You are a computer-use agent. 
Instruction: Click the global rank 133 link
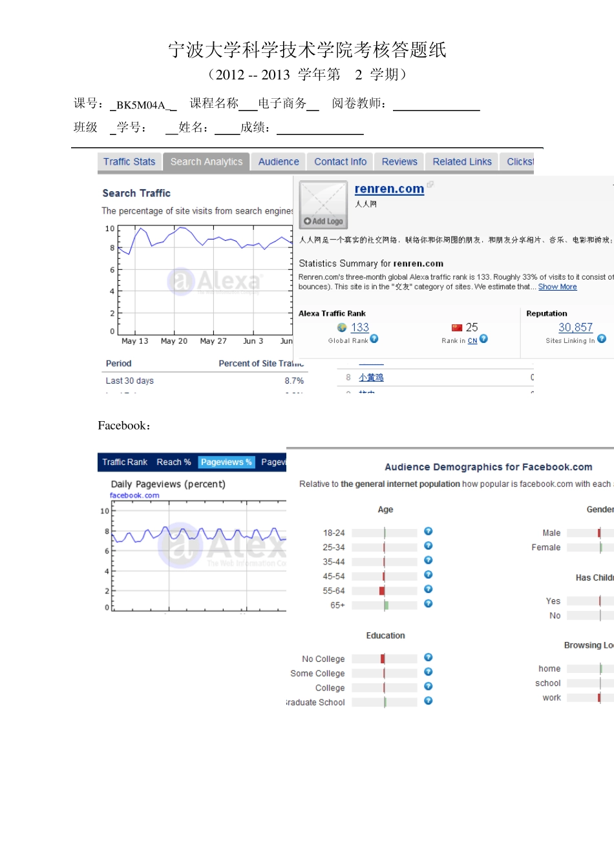click(359, 327)
